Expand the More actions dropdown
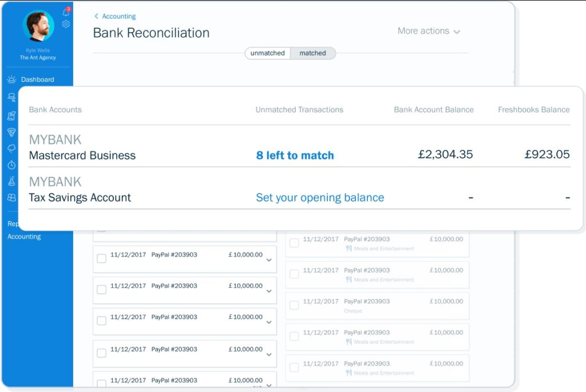586x392 pixels. click(x=429, y=31)
